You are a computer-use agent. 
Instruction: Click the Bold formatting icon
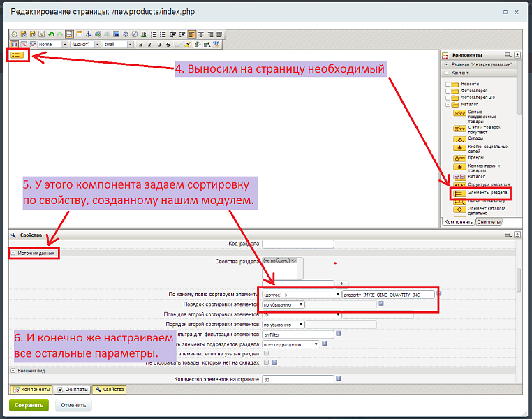140,45
